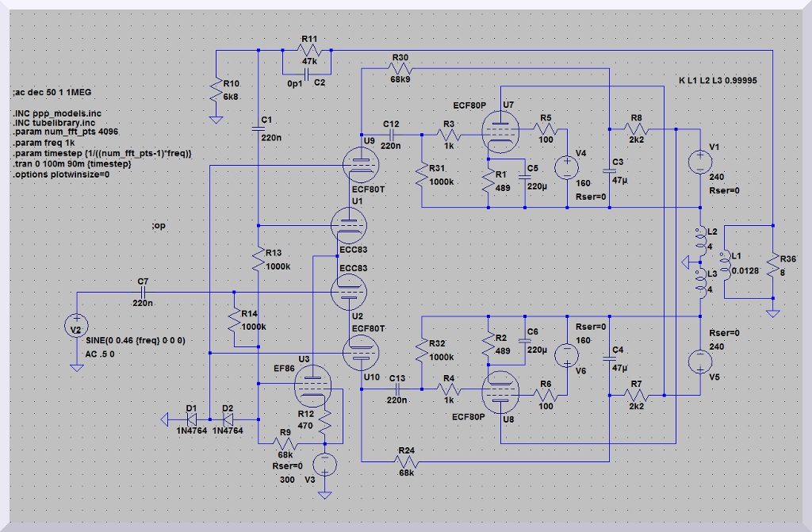This screenshot has height=532, width=812.
Task: Select the V1 240 volt source
Action: (x=700, y=161)
